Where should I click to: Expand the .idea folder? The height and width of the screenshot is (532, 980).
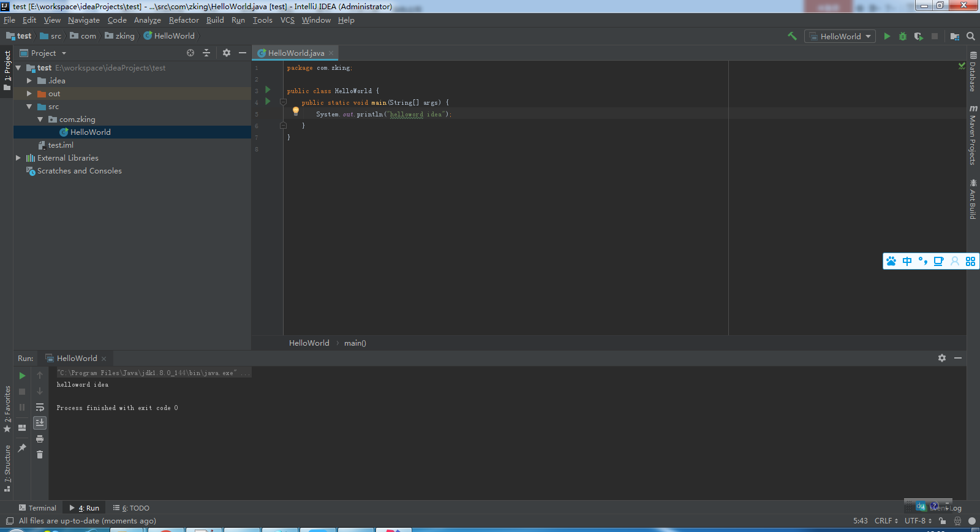[29, 80]
